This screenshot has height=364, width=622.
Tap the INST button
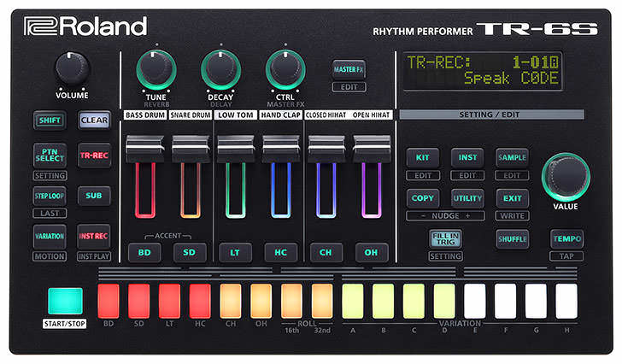(x=467, y=158)
